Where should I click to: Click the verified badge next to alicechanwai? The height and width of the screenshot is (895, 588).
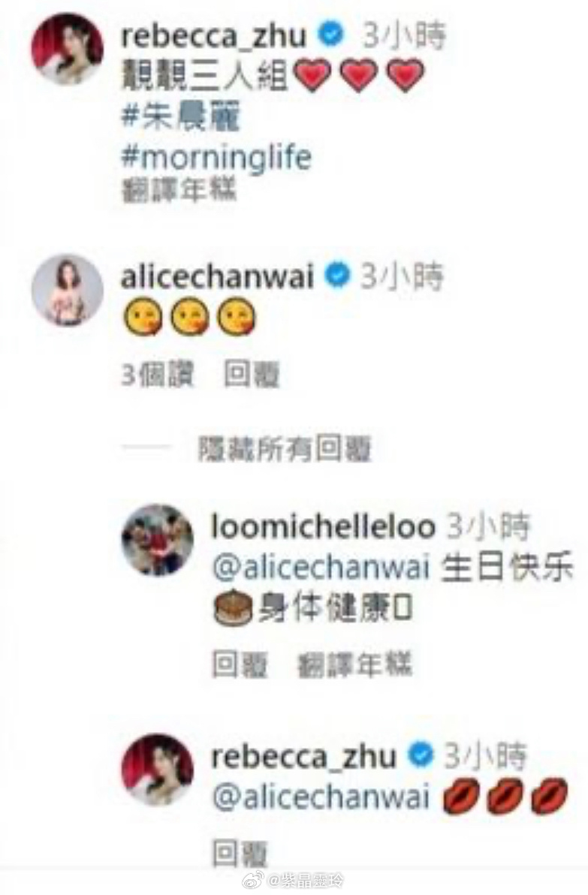[x=337, y=276]
